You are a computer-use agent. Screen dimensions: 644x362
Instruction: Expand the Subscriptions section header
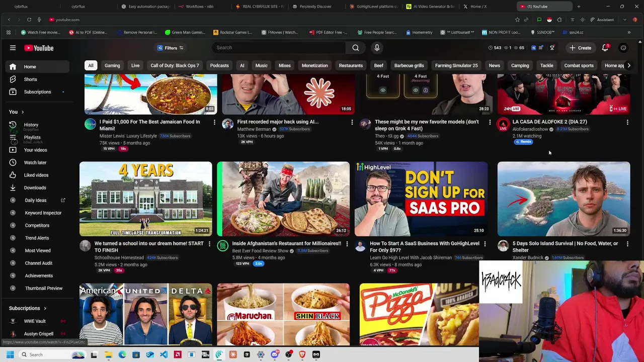[28, 308]
